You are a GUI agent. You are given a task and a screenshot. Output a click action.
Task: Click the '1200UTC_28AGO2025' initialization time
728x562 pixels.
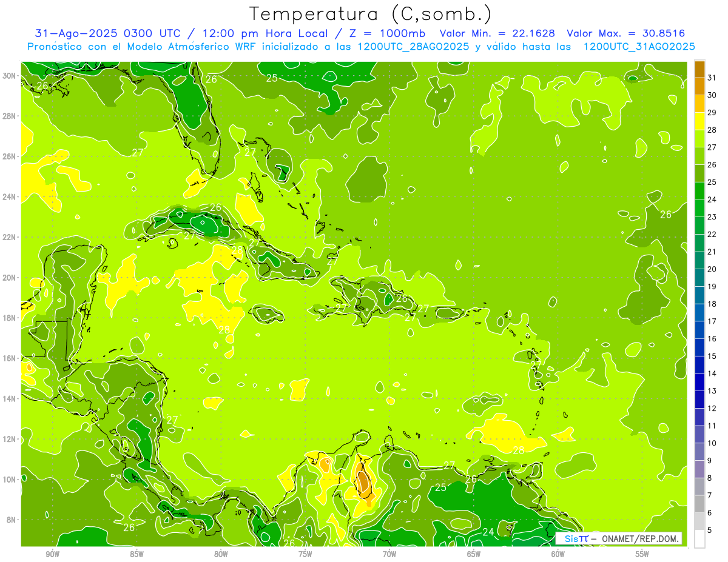click(414, 47)
